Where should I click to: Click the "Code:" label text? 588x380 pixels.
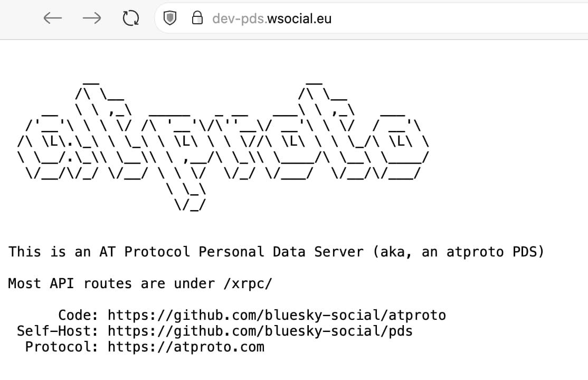(78, 316)
